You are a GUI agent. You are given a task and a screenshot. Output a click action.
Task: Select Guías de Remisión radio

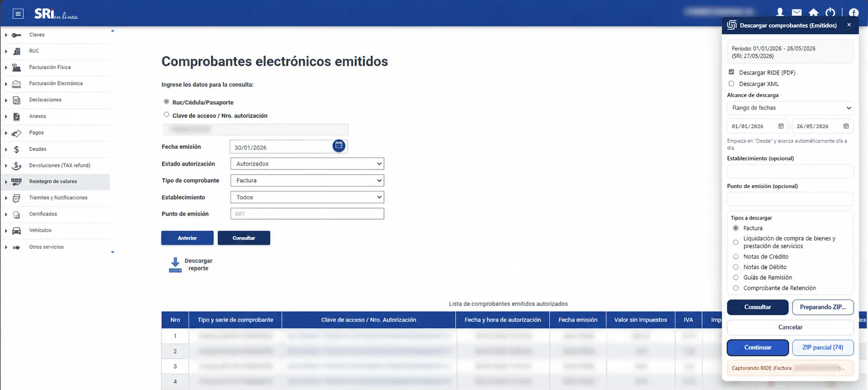pyautogui.click(x=736, y=278)
